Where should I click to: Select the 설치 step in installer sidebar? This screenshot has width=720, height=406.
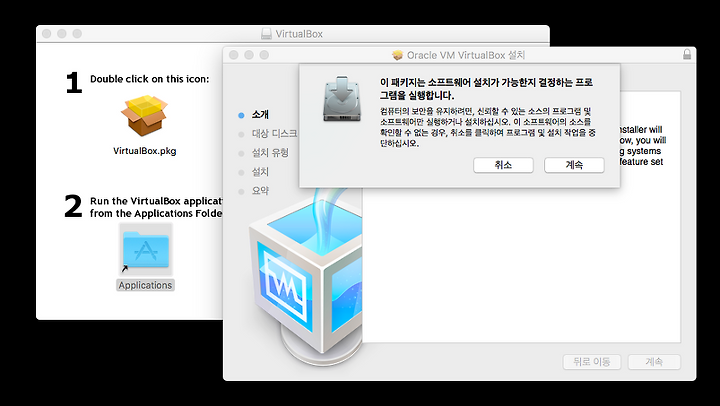(x=260, y=172)
